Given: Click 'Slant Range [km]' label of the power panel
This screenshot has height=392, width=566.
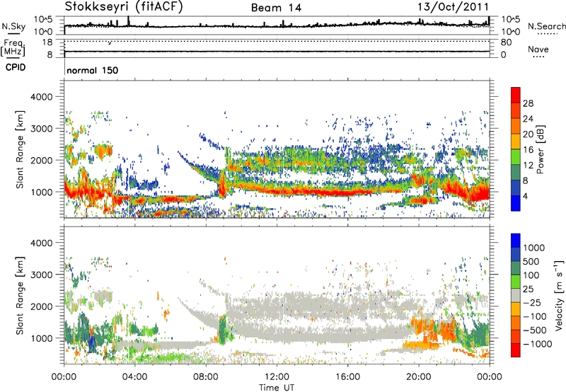Looking at the screenshot, I should click(x=20, y=149).
